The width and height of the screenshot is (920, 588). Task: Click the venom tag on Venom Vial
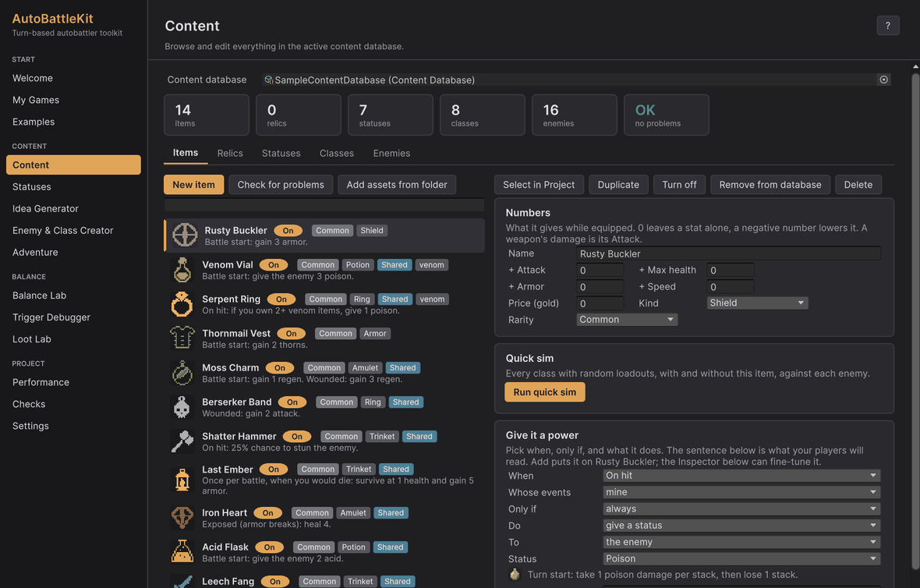431,264
